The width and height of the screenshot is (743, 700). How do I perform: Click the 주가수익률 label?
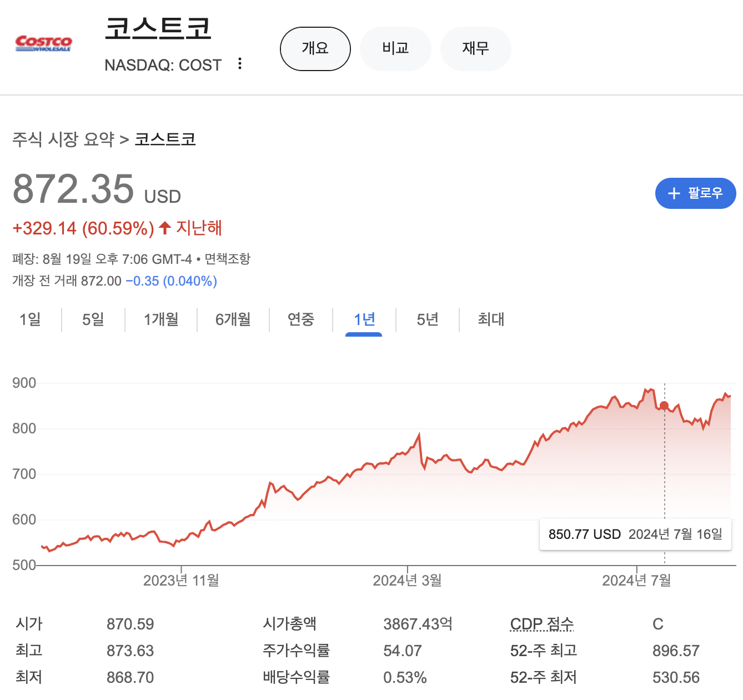(296, 651)
